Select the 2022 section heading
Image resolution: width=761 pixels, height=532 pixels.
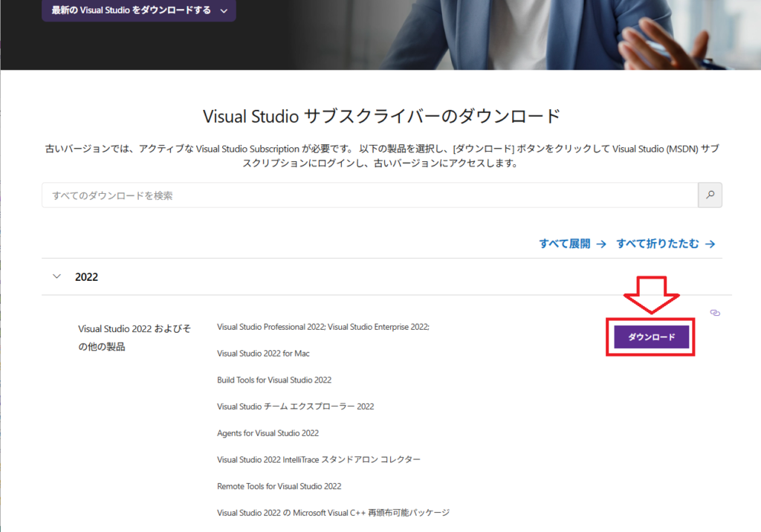click(87, 277)
